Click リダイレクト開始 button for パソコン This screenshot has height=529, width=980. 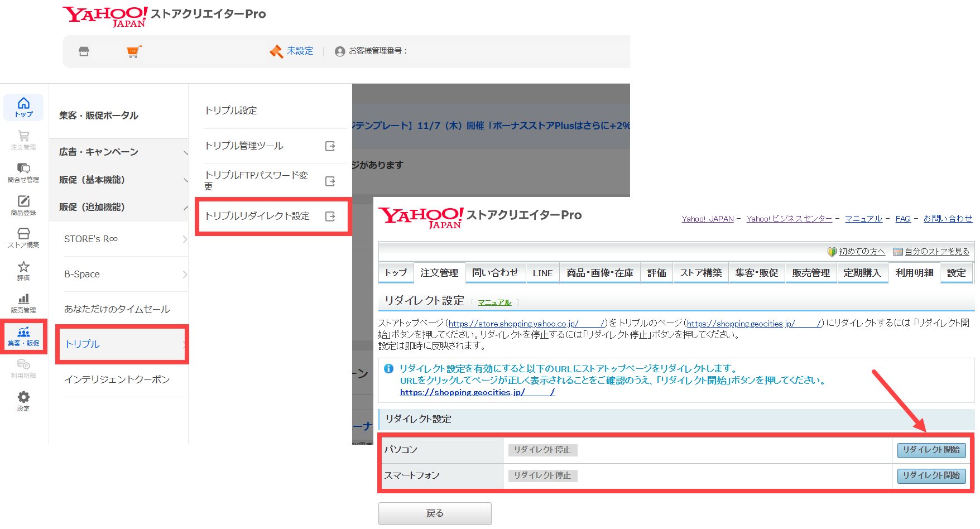click(x=931, y=450)
